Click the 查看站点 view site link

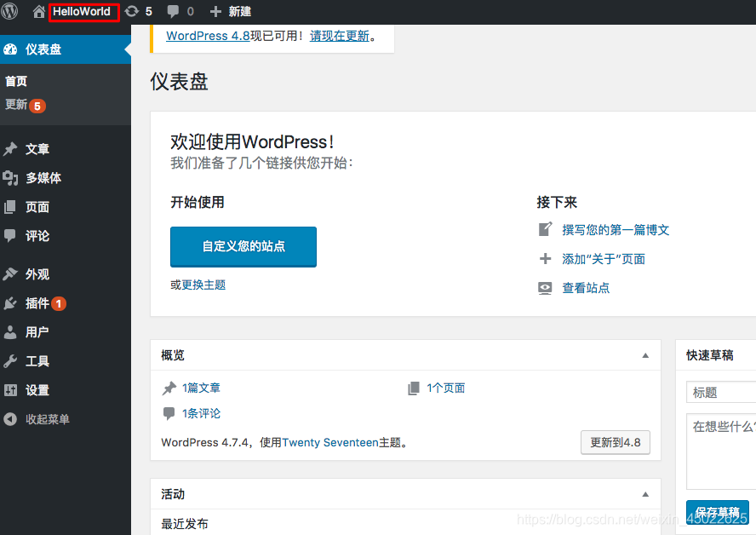(x=586, y=288)
